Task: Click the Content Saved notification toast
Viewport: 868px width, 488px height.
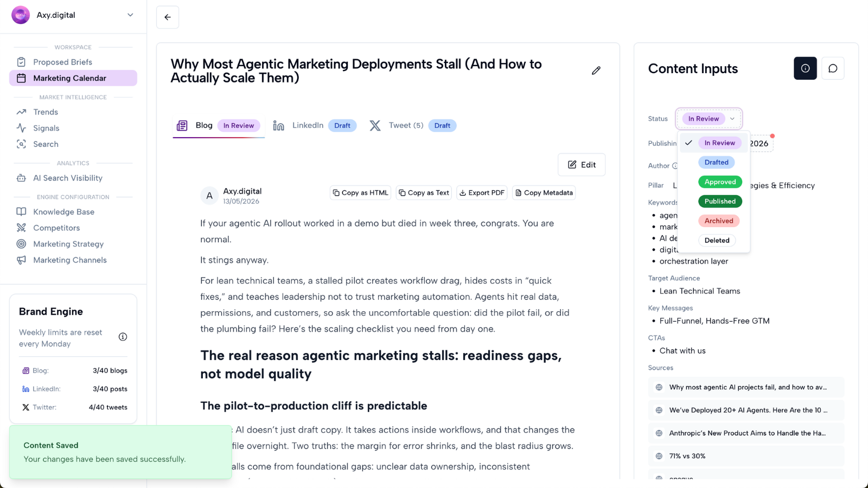Action: 120,452
